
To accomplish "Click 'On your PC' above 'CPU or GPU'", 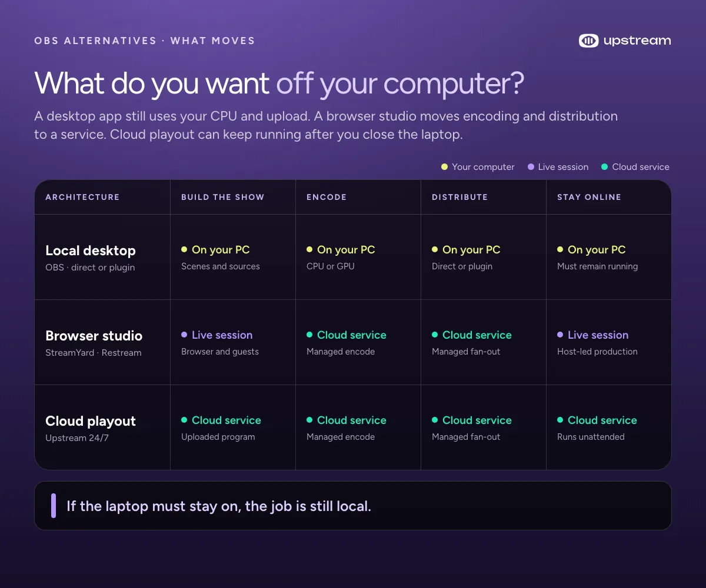I will (x=346, y=250).
